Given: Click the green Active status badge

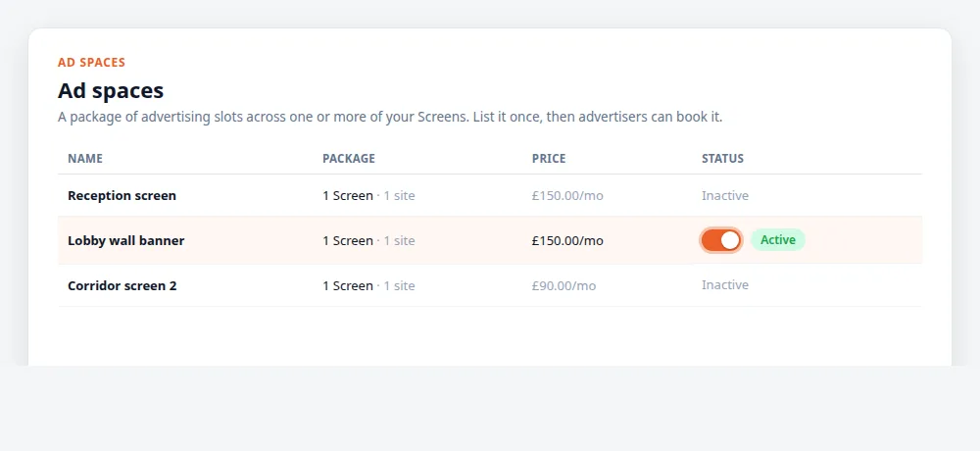Looking at the screenshot, I should (777, 240).
